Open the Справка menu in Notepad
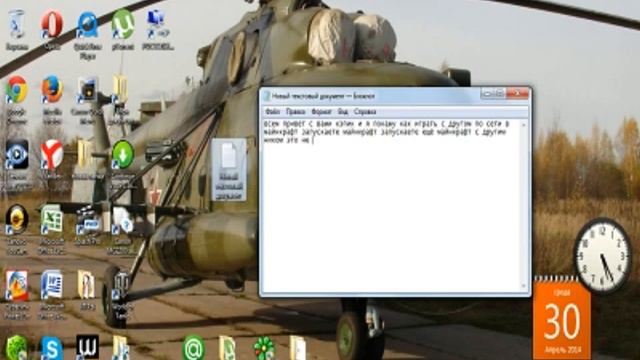Viewport: 640px width, 360px height. 365,111
